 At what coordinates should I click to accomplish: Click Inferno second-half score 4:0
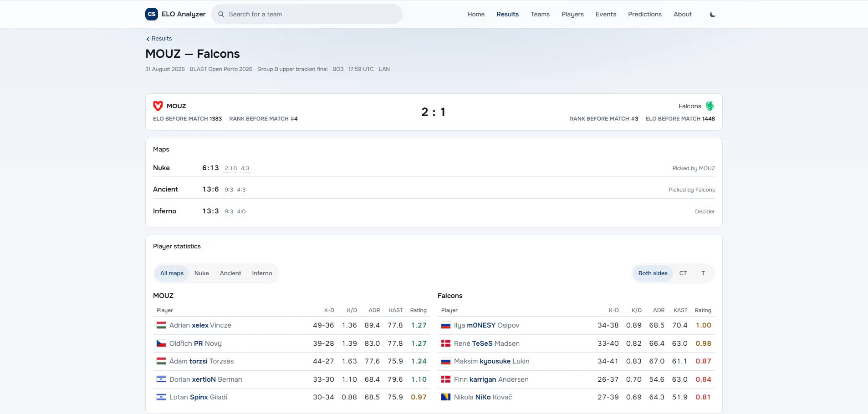(x=241, y=212)
